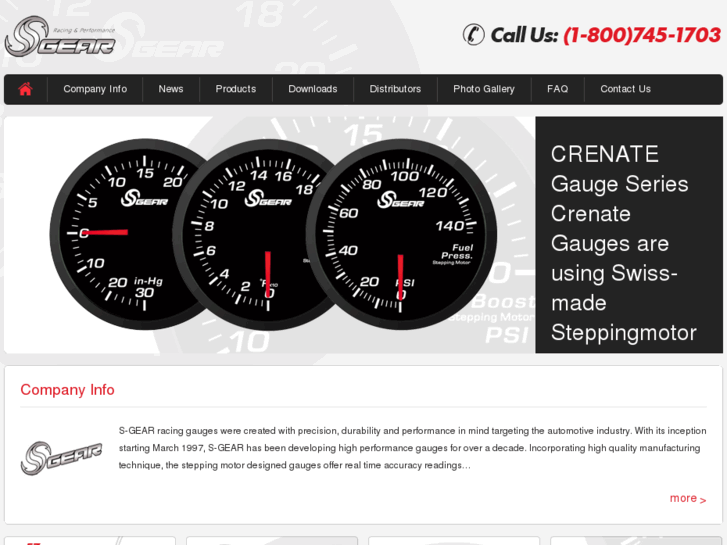Go to Contact Us page
727x545 pixels.
[625, 89]
